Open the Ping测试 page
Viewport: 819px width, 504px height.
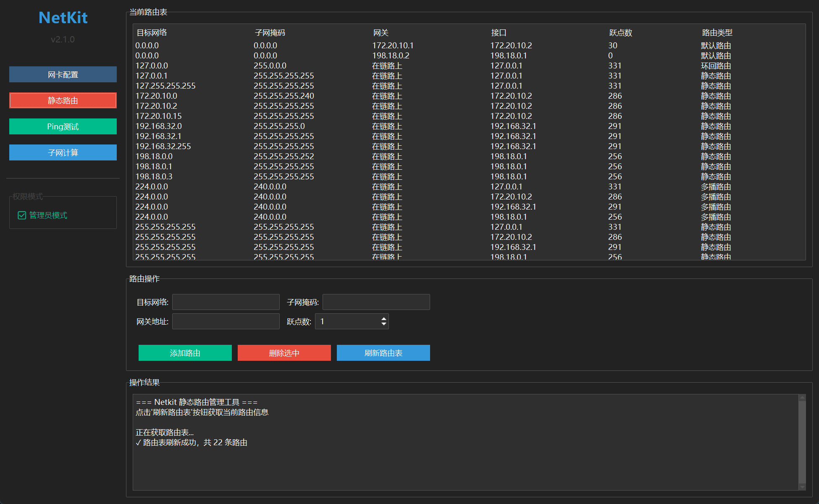click(x=63, y=126)
